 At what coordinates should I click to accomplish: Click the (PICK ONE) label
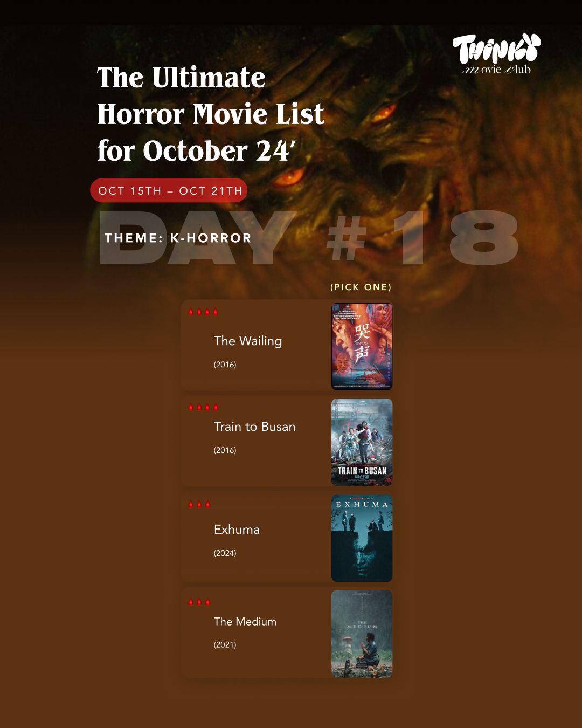pyautogui.click(x=361, y=287)
